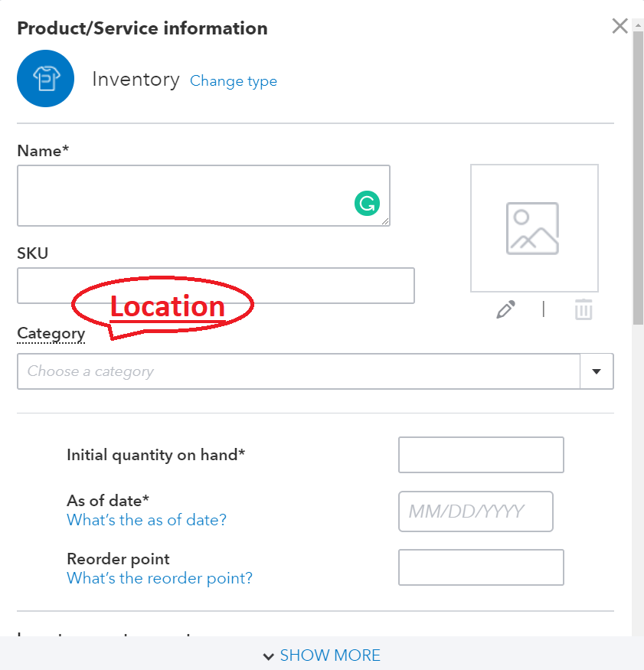The width and height of the screenshot is (644, 670).
Task: Open the Grammarly icon in the Name field
Action: click(368, 203)
